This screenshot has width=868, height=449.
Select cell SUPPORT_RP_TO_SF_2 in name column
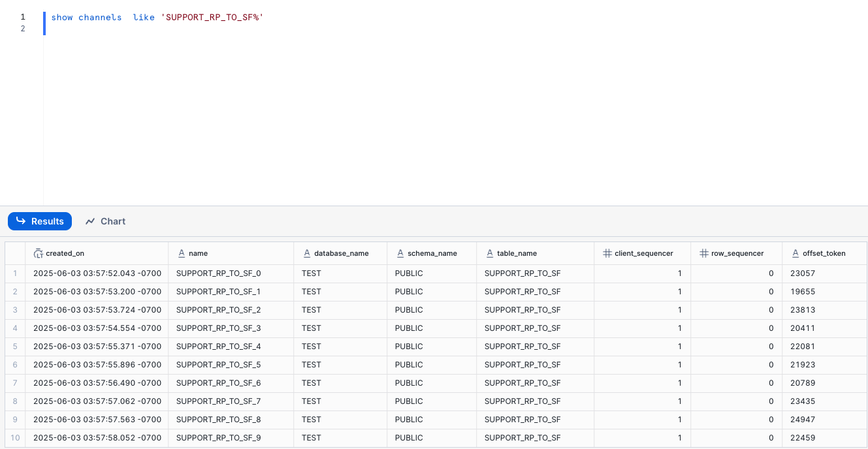pyautogui.click(x=231, y=310)
